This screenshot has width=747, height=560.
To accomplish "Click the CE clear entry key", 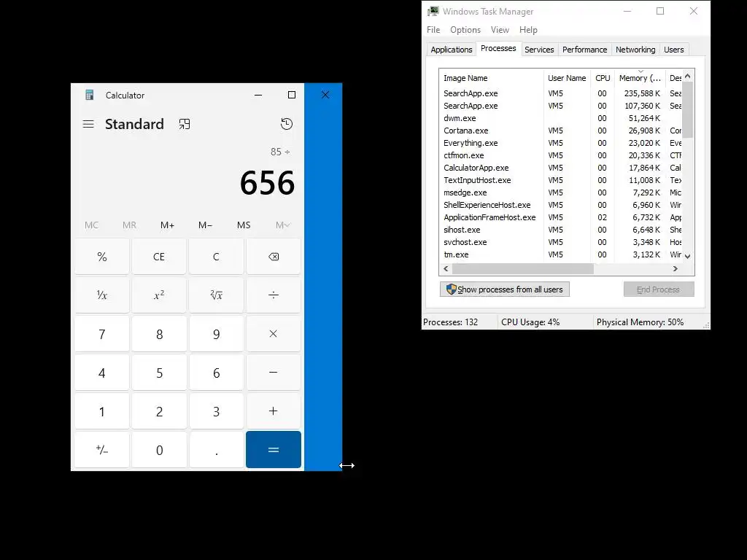I will pos(159,257).
